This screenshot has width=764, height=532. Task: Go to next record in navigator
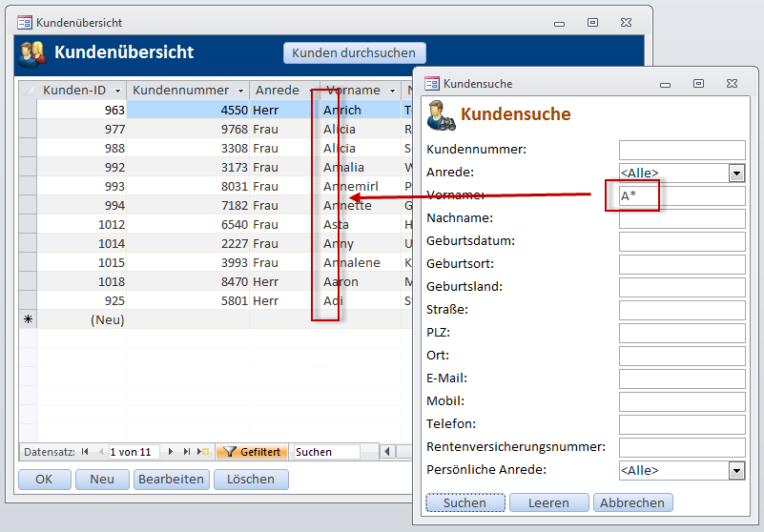[x=172, y=452]
